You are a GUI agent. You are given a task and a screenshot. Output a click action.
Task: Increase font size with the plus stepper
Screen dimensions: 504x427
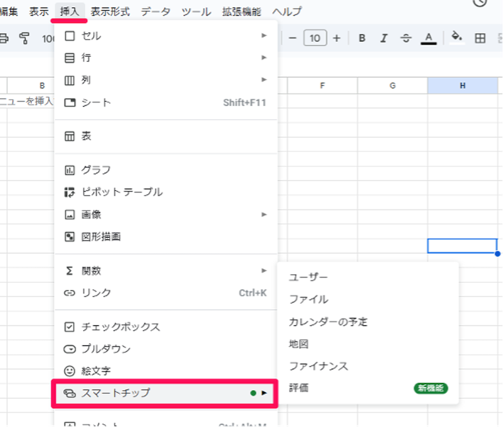336,38
